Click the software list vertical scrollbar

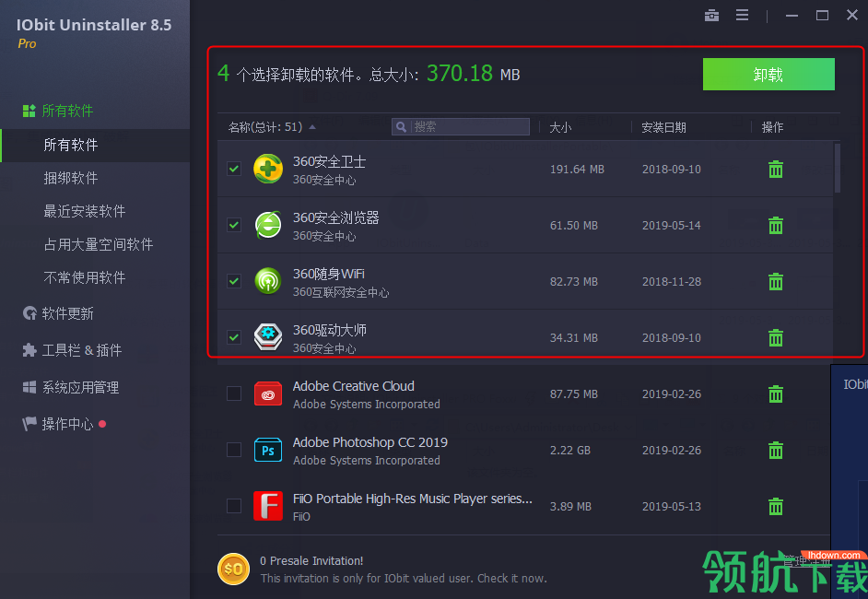coord(837,168)
